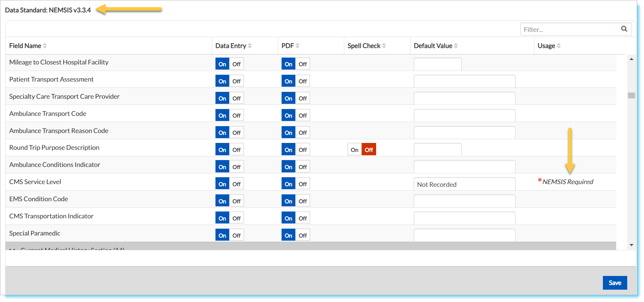Turn off Data Entry for CMS Service Level
This screenshot has height=302, width=644.
point(236,184)
